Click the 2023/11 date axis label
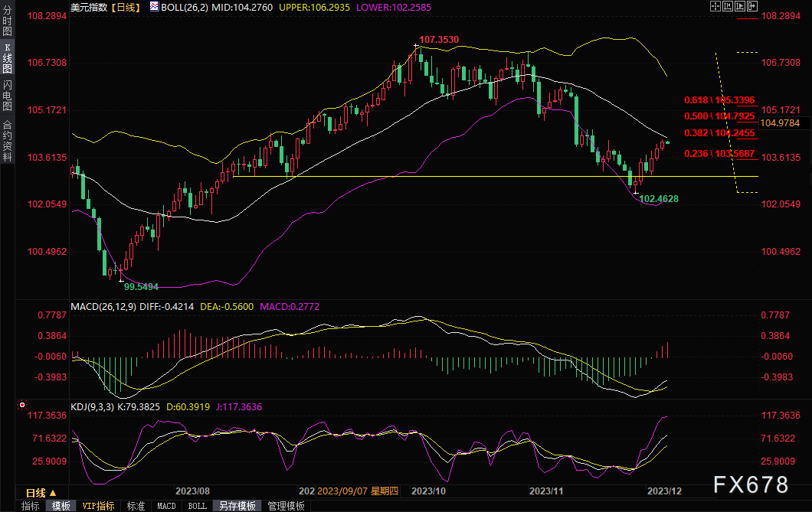 (546, 491)
